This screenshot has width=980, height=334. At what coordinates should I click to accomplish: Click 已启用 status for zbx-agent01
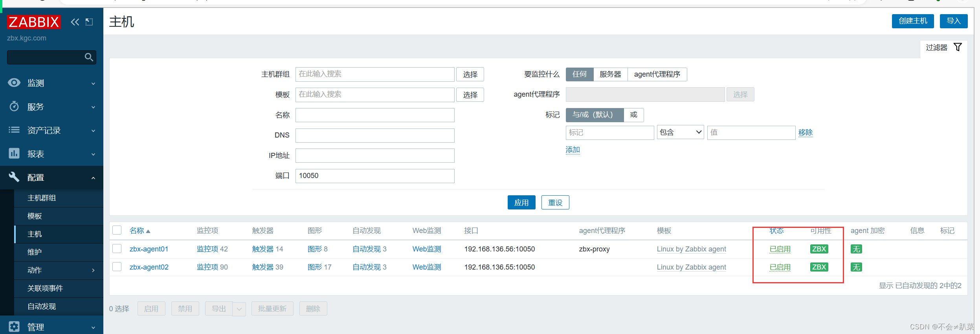pos(780,249)
